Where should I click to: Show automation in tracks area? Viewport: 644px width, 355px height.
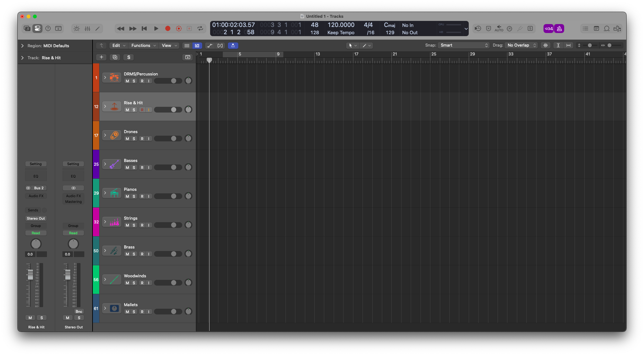pos(209,46)
